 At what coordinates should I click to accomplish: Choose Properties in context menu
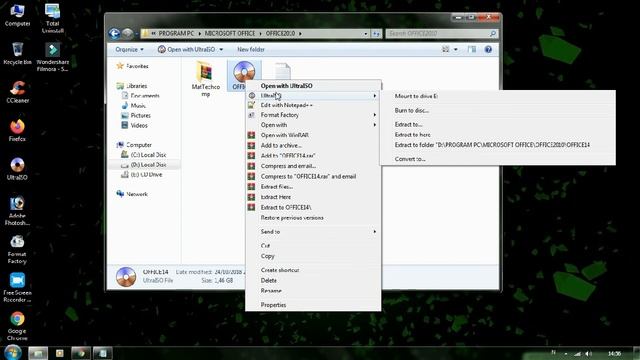(313, 305)
